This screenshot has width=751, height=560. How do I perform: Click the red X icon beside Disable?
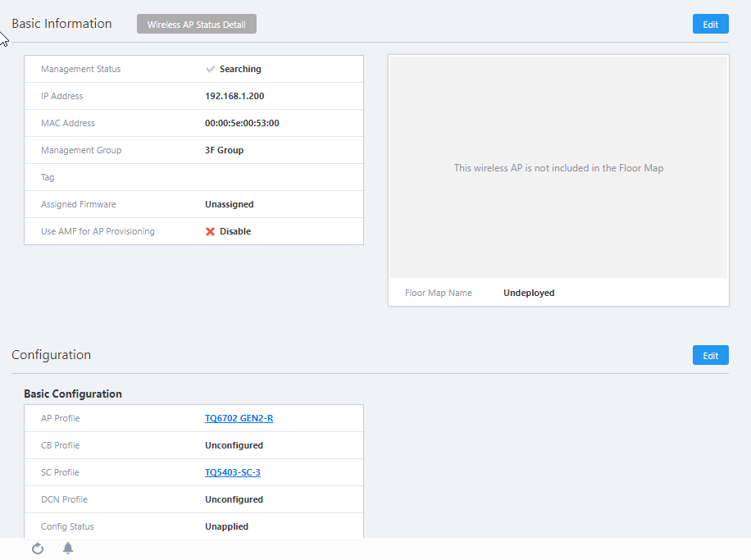coord(211,232)
